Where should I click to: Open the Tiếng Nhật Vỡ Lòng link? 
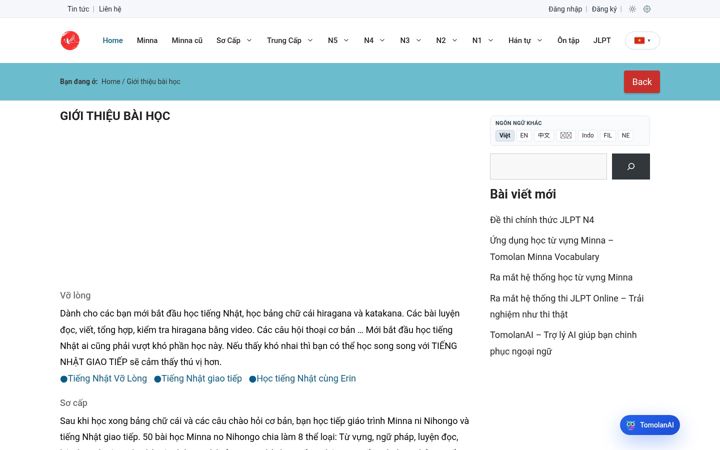tap(104, 379)
